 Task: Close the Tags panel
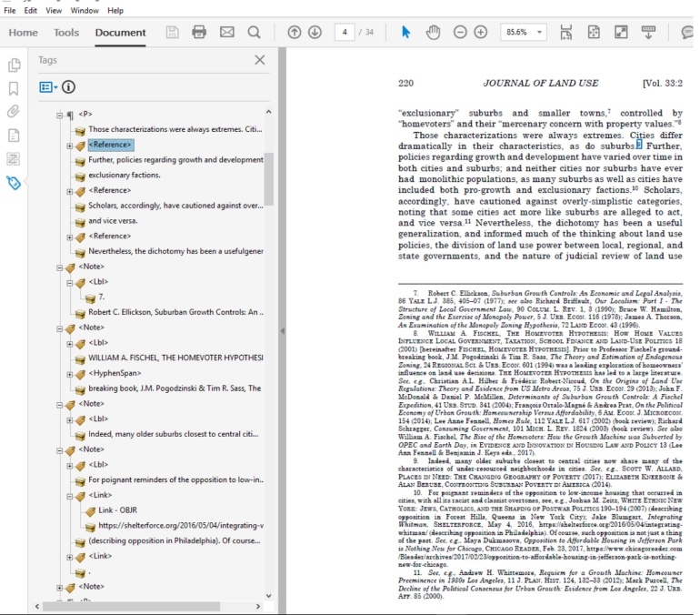pyautogui.click(x=259, y=60)
